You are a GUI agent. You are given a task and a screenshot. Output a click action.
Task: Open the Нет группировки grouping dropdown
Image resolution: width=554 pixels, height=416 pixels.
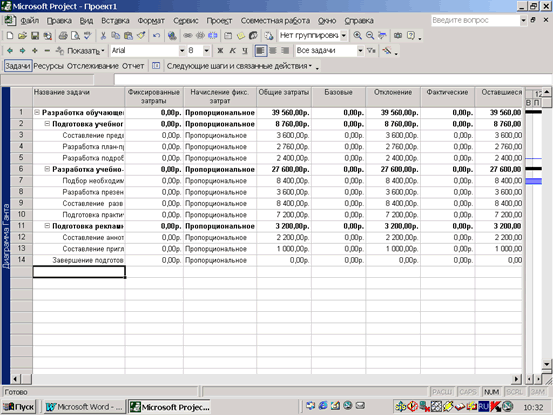tap(344, 36)
